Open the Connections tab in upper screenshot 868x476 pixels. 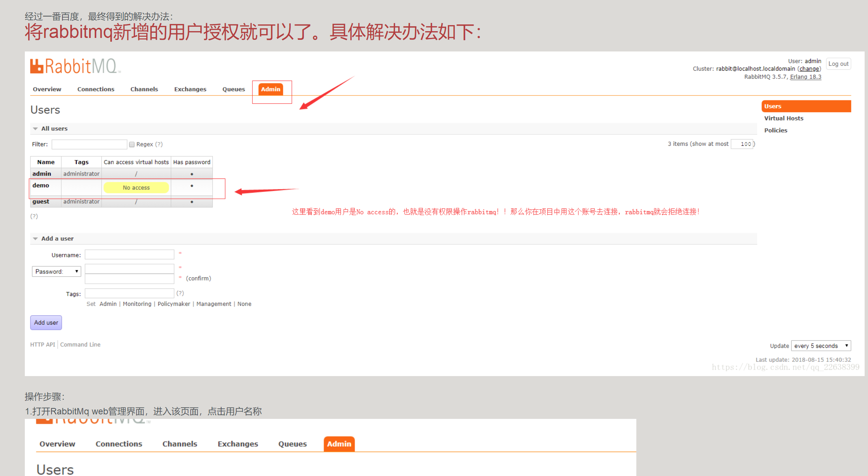click(96, 89)
